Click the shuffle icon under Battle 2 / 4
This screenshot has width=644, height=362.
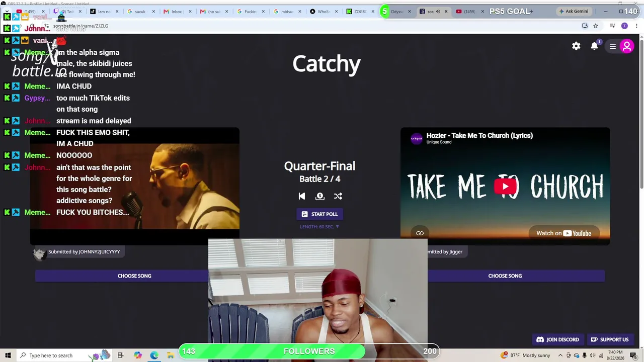[x=338, y=196]
